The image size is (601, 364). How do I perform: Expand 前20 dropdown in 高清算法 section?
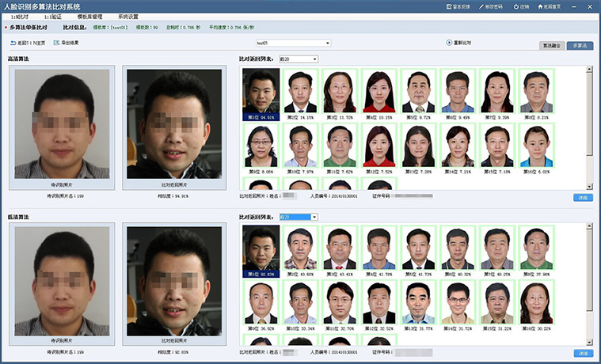coord(314,59)
